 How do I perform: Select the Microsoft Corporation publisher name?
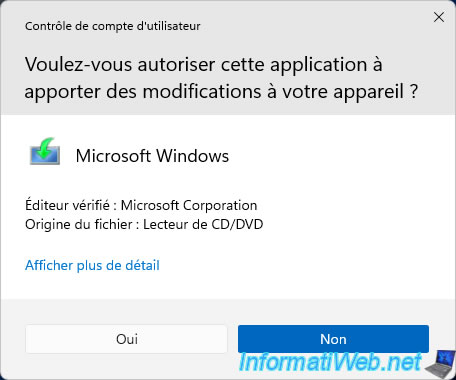click(189, 205)
